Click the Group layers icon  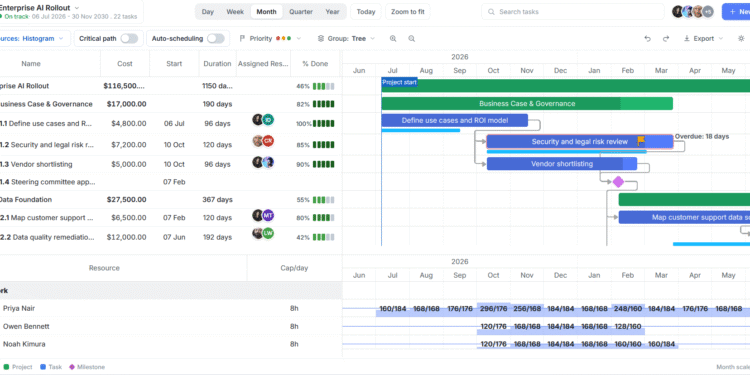click(321, 39)
